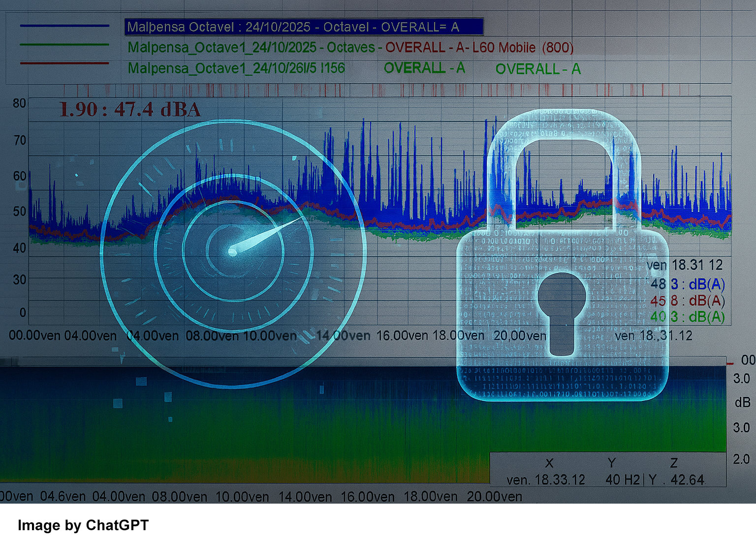Click the ven 18.31 12 cursor timestamp
Viewport: 756px width, 541px height.
tap(684, 265)
